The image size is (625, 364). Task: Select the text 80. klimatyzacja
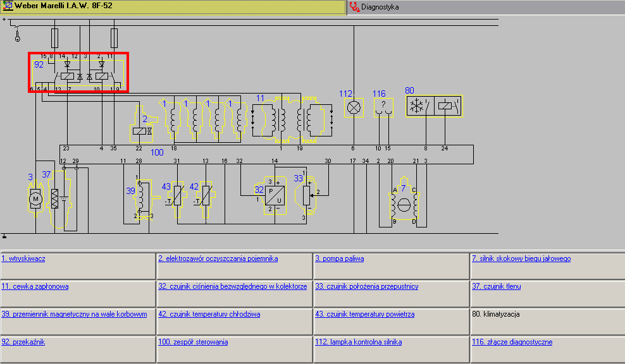496,314
